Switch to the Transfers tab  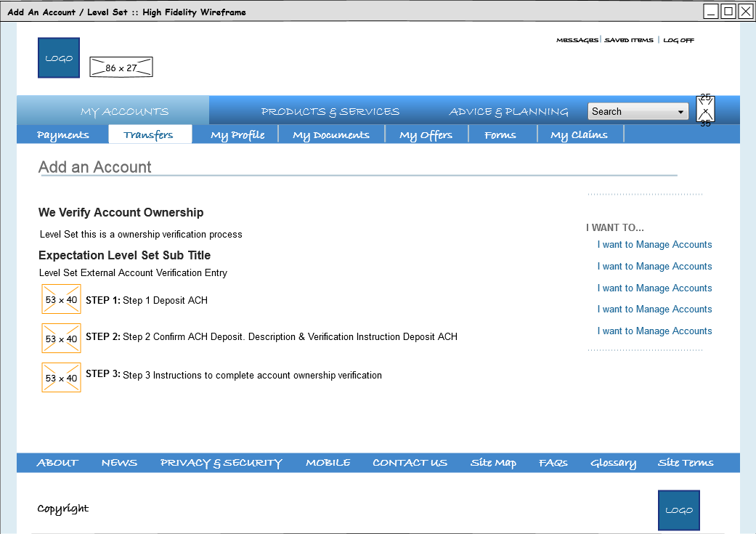(149, 134)
